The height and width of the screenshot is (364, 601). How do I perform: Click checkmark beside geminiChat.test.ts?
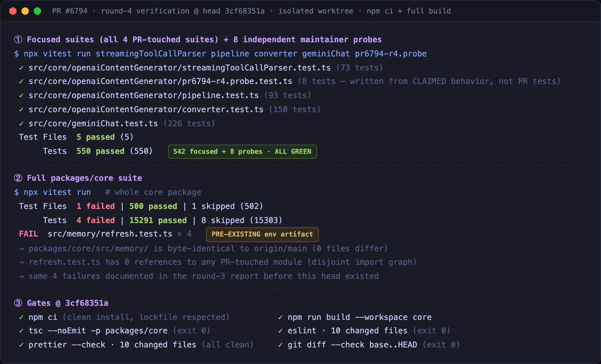coord(21,123)
